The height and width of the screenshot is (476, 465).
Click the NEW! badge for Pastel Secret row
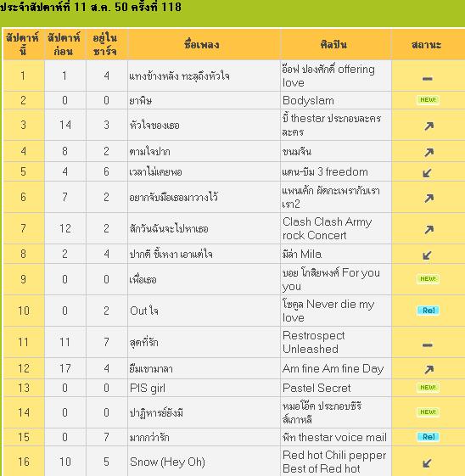[x=428, y=388]
